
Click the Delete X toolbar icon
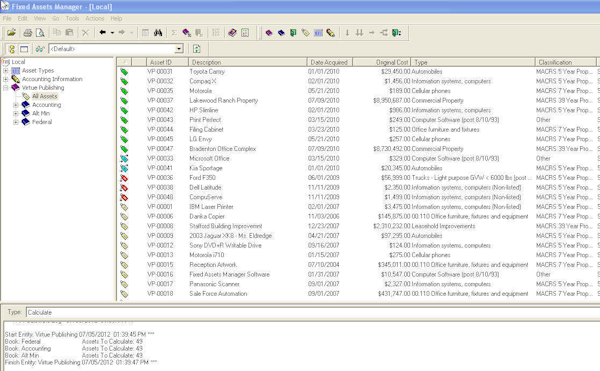85,33
